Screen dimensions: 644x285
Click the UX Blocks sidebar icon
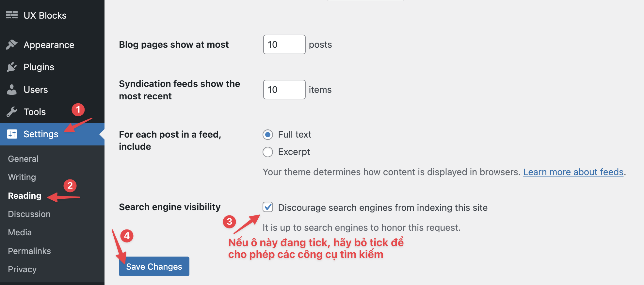pyautogui.click(x=12, y=15)
